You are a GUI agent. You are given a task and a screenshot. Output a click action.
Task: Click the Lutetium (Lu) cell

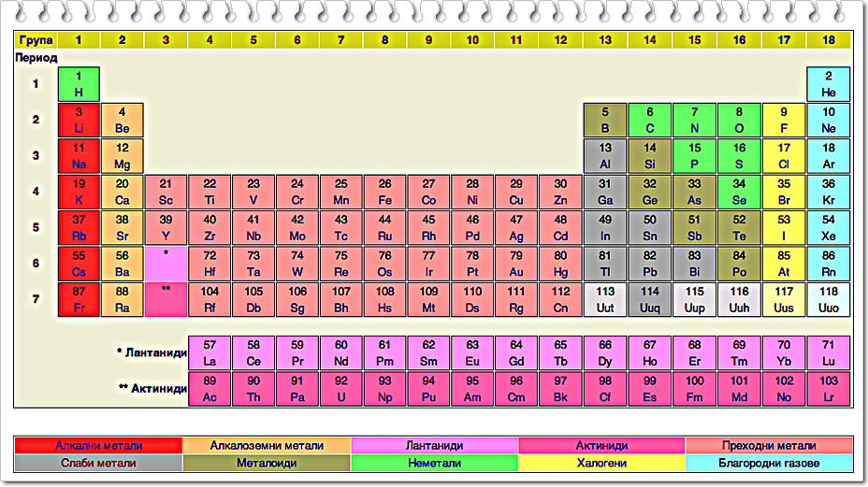[x=828, y=353]
